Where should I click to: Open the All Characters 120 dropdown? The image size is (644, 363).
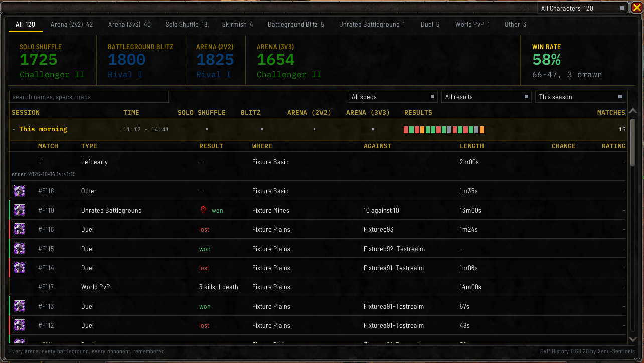click(x=583, y=8)
